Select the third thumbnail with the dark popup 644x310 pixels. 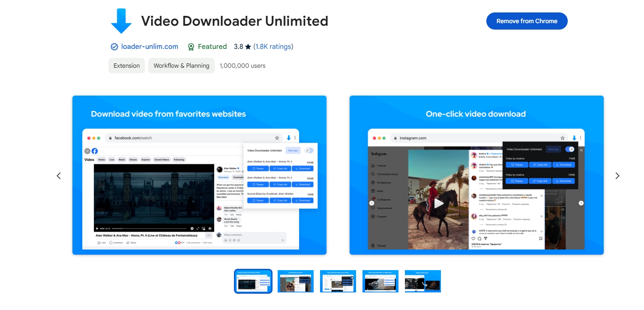click(x=338, y=281)
